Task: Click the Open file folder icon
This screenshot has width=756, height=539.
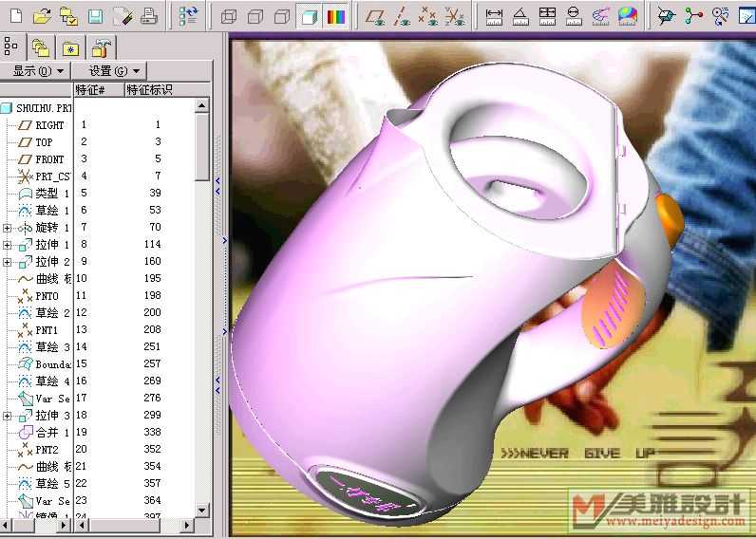Action: tap(42, 15)
